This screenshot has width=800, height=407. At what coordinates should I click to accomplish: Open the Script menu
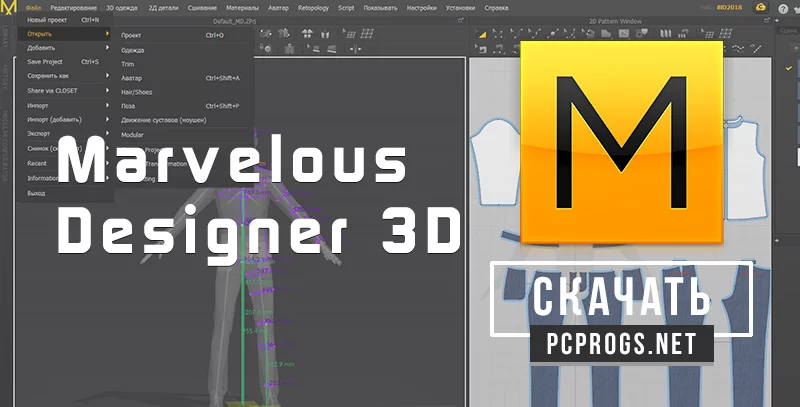point(346,8)
